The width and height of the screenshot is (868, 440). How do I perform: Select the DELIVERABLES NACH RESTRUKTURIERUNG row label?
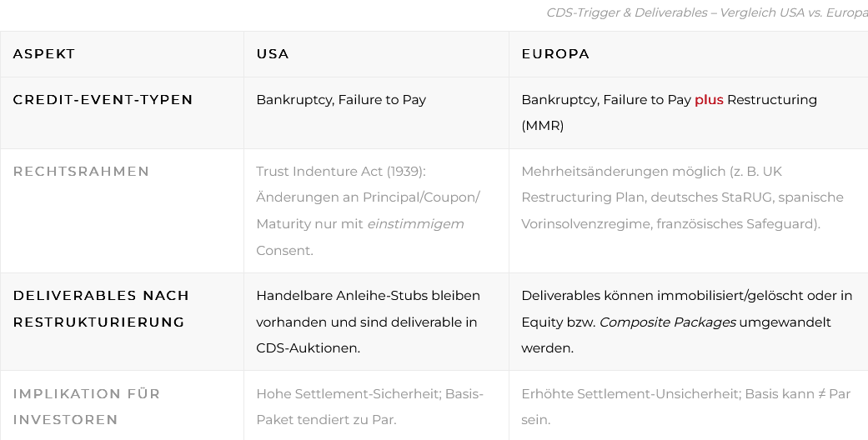point(101,308)
